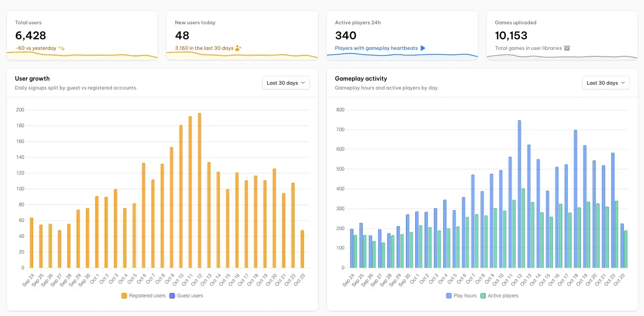Click the '3,160 in the last 30 days' text
The width and height of the screenshot is (644, 316).
(204, 48)
